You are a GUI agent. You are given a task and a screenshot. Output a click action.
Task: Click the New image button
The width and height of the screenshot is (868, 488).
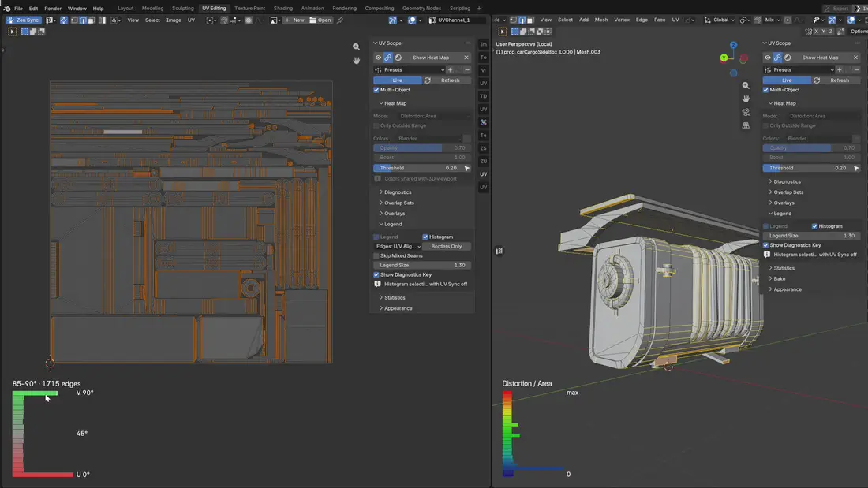(294, 20)
